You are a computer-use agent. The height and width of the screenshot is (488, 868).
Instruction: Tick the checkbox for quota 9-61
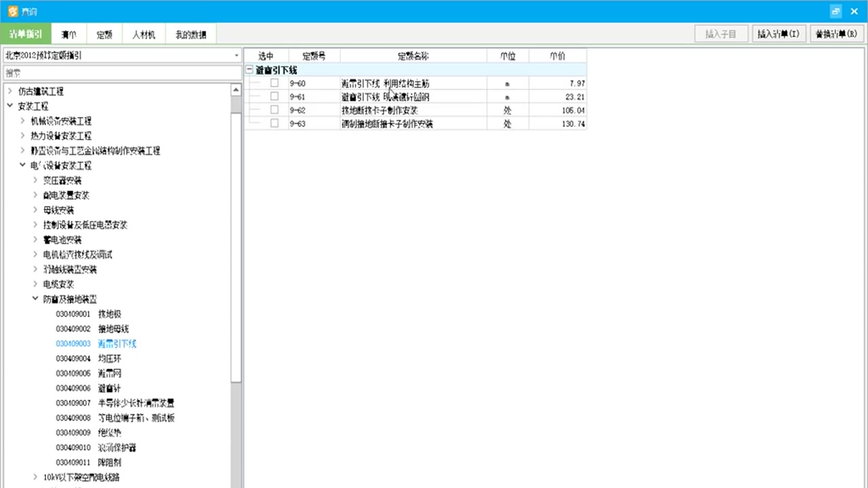tap(274, 96)
